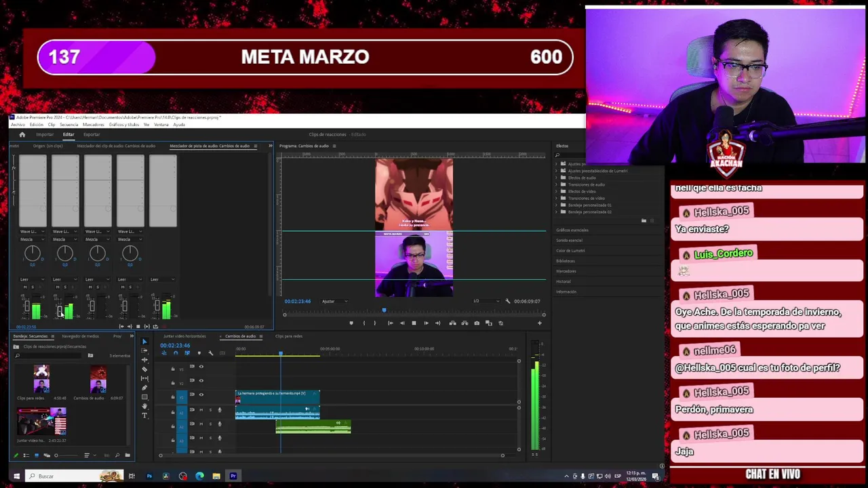This screenshot has height=488, width=868.
Task: Click new custom bin icon in Effects panel
Action: [x=644, y=220]
